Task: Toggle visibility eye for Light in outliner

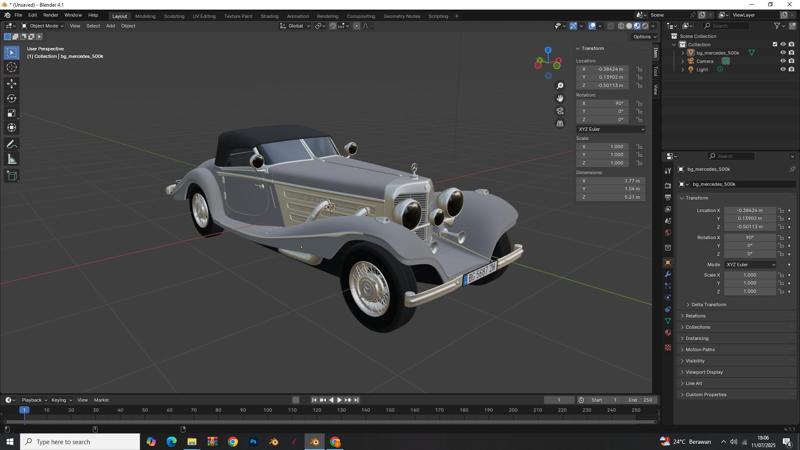Action: pos(783,69)
